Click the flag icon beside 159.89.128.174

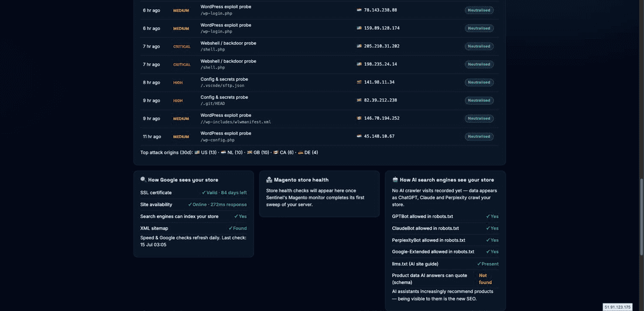point(359,28)
